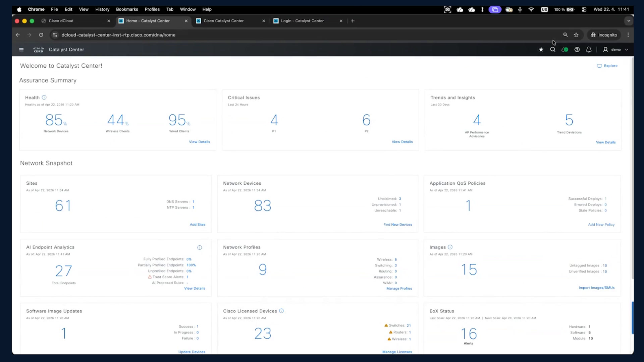Click Manage Profiles link
This screenshot has width=644, height=362.
399,289
